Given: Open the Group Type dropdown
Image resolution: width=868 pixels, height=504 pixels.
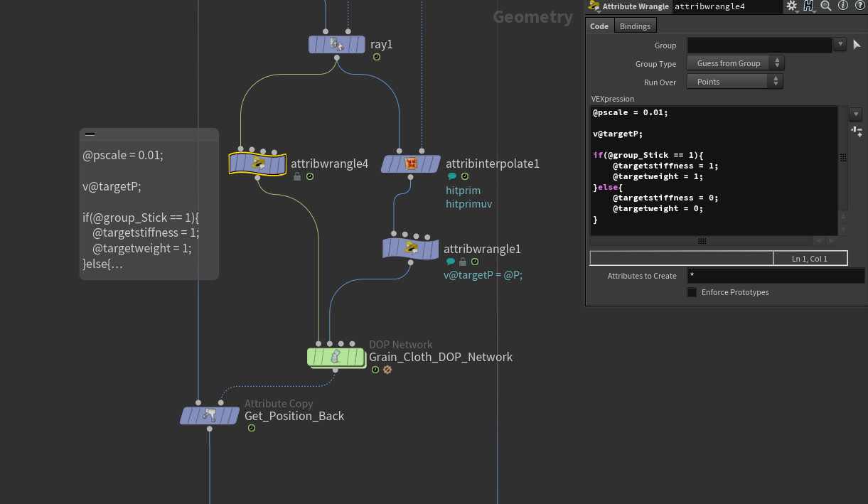Looking at the screenshot, I should click(735, 63).
